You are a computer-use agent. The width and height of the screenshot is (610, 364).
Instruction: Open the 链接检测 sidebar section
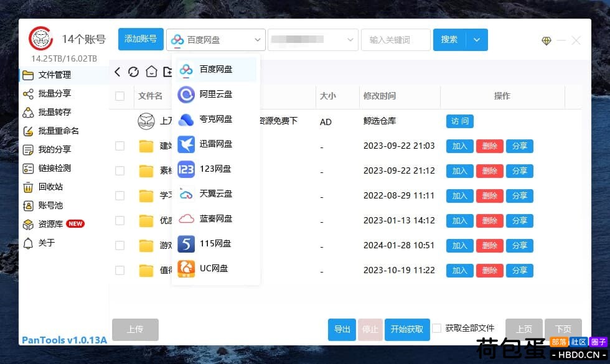[63, 168]
